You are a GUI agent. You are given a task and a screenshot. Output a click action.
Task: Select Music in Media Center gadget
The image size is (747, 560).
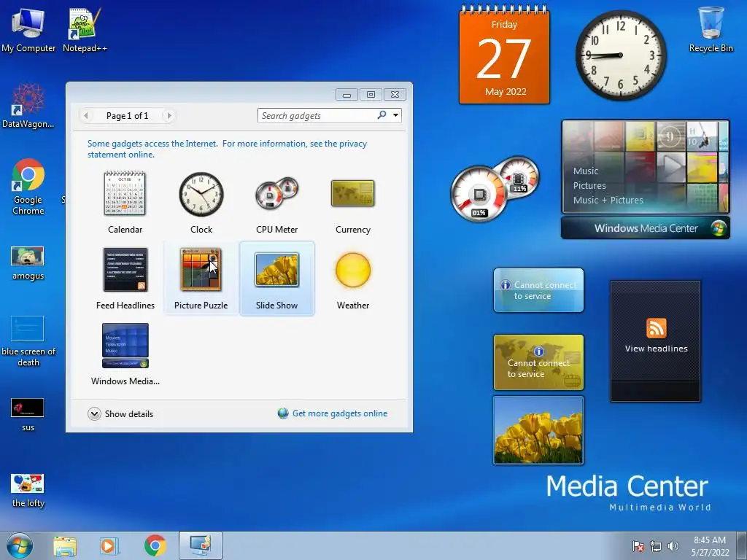[x=586, y=171]
